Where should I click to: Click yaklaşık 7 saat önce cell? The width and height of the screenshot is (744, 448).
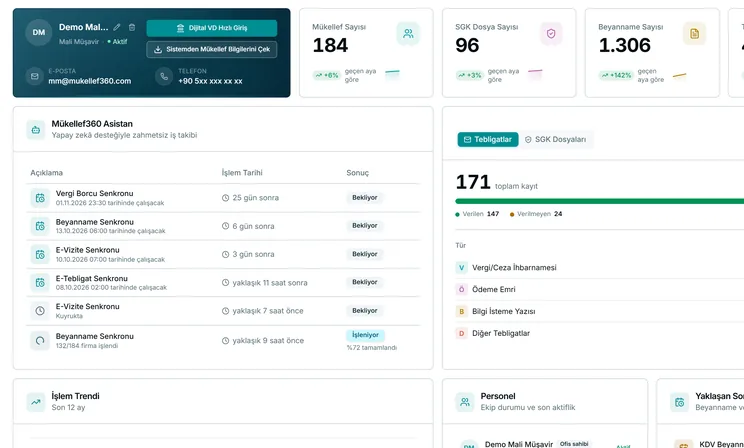262,311
